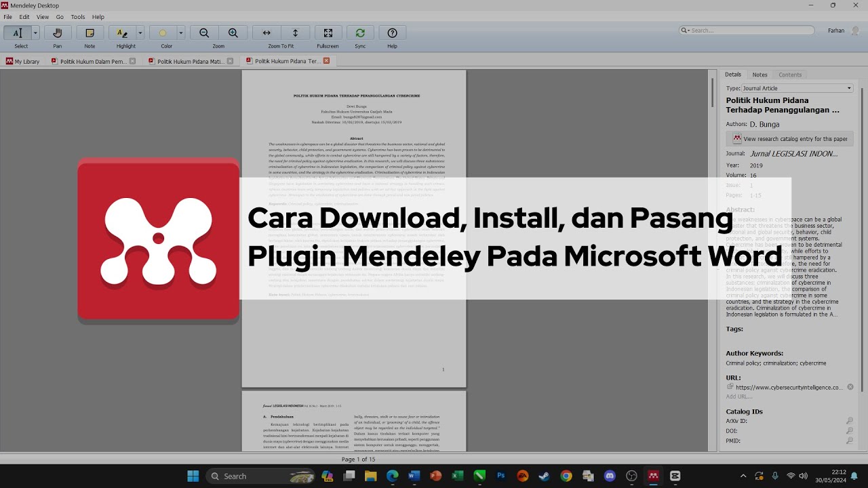Look up DOI magnifier icon
Viewport: 868px width, 488px height.
click(850, 430)
